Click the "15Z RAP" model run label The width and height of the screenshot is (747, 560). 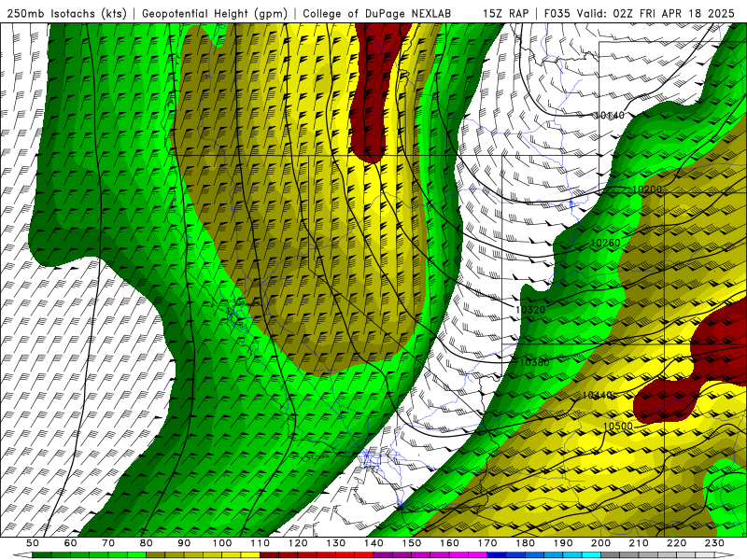pos(506,13)
